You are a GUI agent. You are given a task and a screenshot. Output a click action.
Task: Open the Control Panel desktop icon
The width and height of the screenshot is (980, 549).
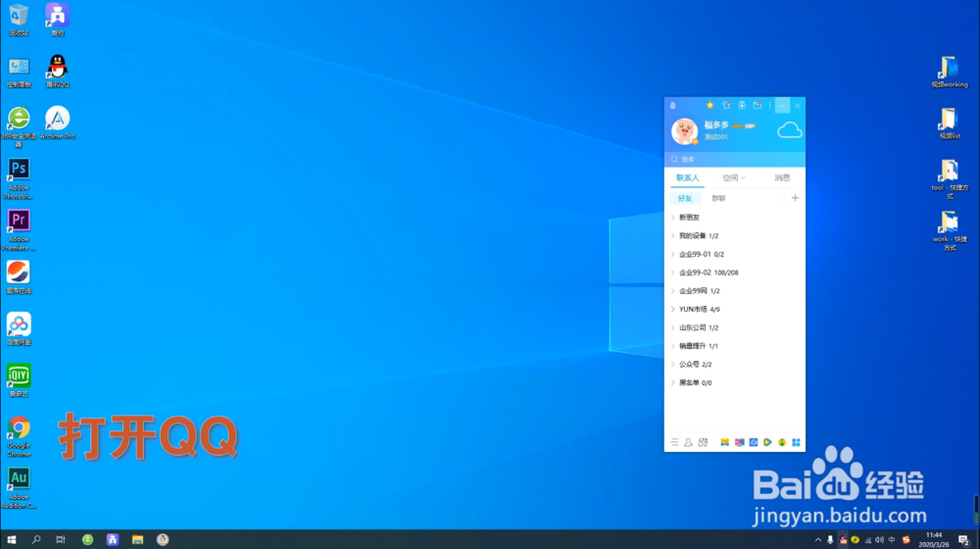tap(19, 71)
